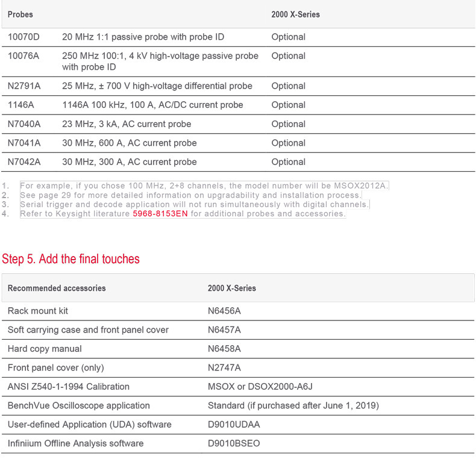Click the '20 MHz 1:1 passive probe' description
Viewport: 476px width, 465px height.
tap(143, 37)
